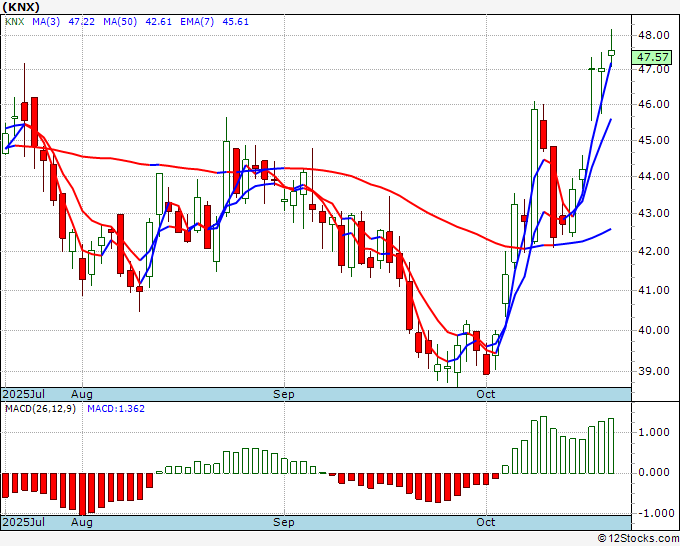Viewport: 680px width, 546px height.
Task: Click Sep on MACD date axis
Action: pos(284,522)
